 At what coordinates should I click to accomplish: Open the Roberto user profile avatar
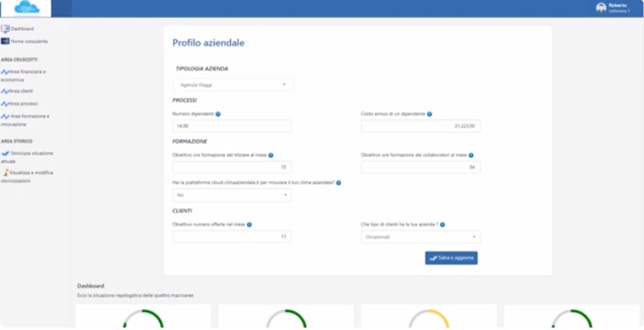click(x=601, y=8)
